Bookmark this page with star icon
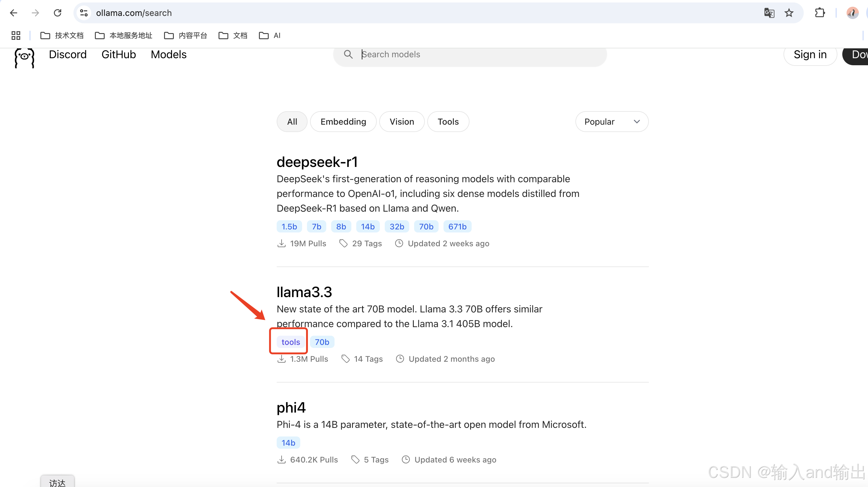868x487 pixels. point(789,13)
